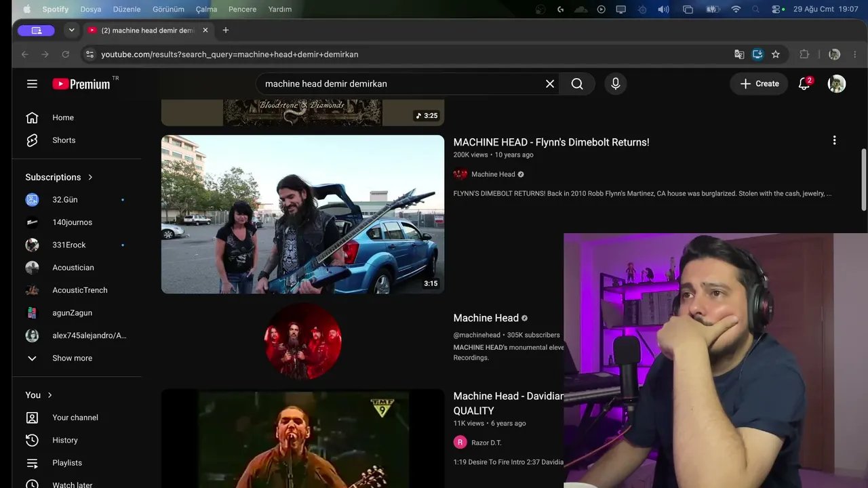Close the machine head YouTube tab
The height and width of the screenshot is (488, 868).
click(205, 30)
